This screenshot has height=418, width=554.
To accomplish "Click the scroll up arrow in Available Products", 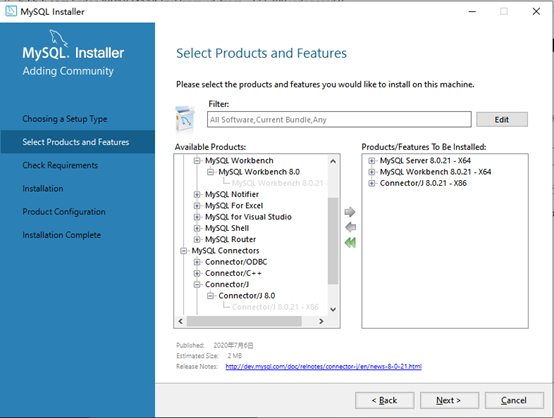I will pyautogui.click(x=332, y=161).
